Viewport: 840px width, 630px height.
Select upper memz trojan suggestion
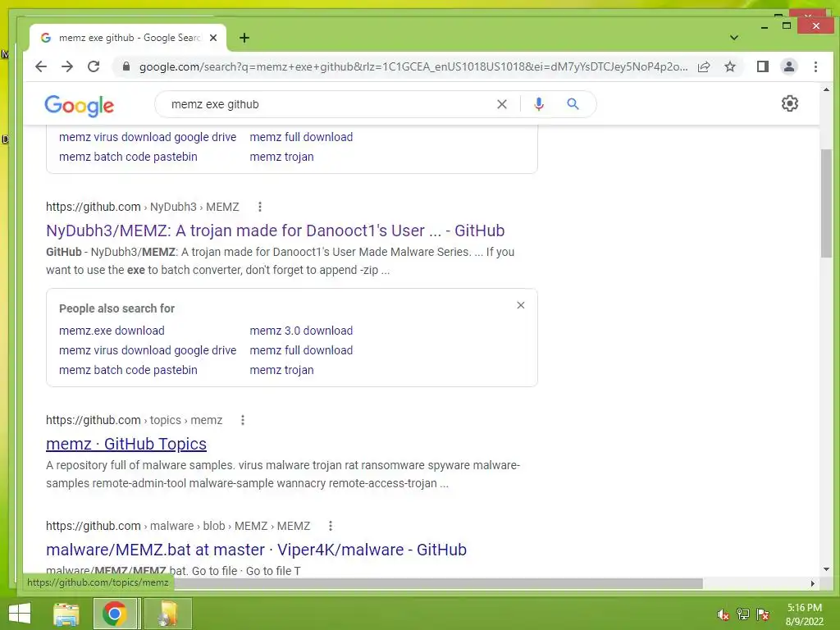point(282,157)
